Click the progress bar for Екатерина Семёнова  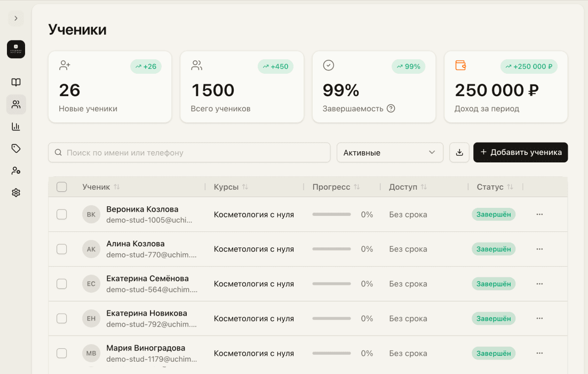[x=331, y=284]
